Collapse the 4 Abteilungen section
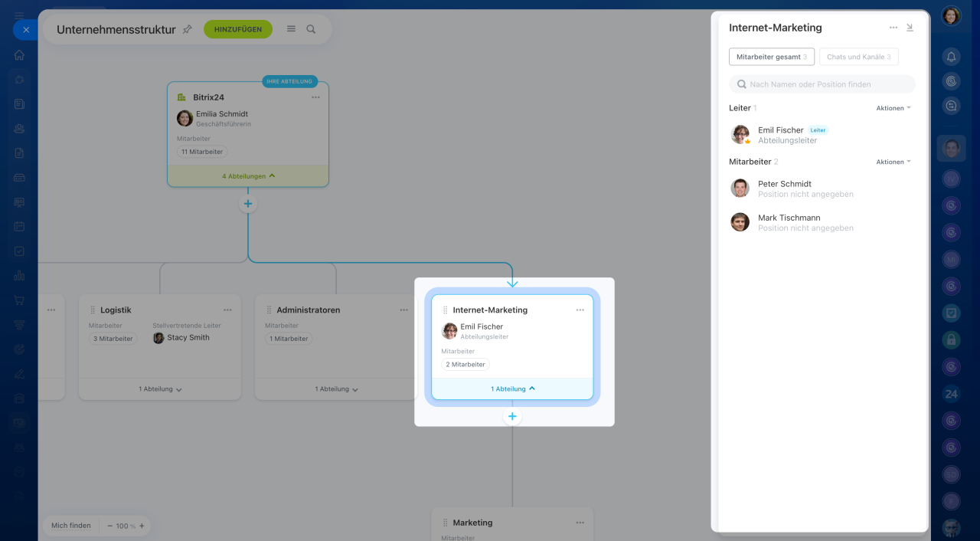The image size is (980, 541). click(248, 176)
